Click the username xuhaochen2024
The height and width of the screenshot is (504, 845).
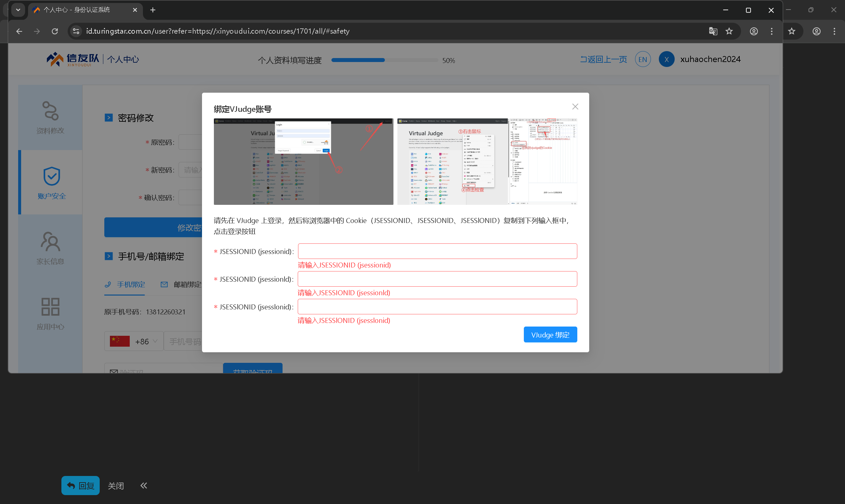tap(710, 59)
